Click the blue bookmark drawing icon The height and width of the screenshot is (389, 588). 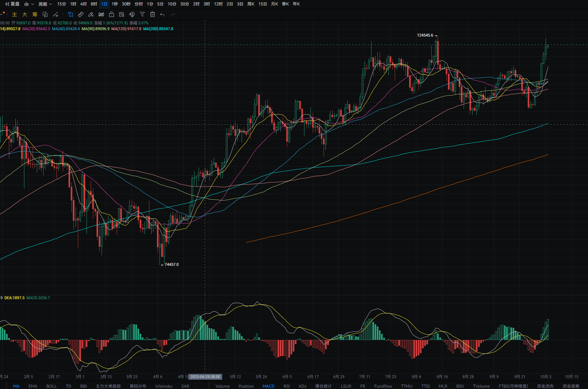(x=70, y=14)
